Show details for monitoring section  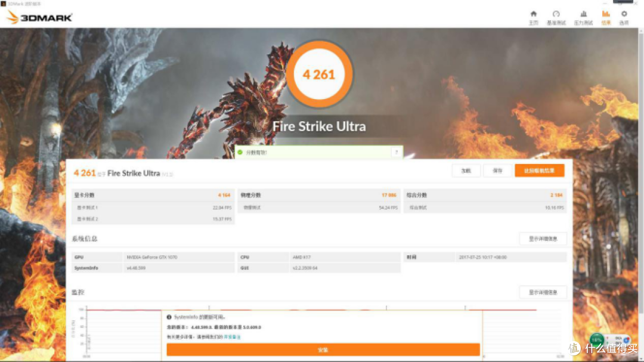[x=543, y=292]
